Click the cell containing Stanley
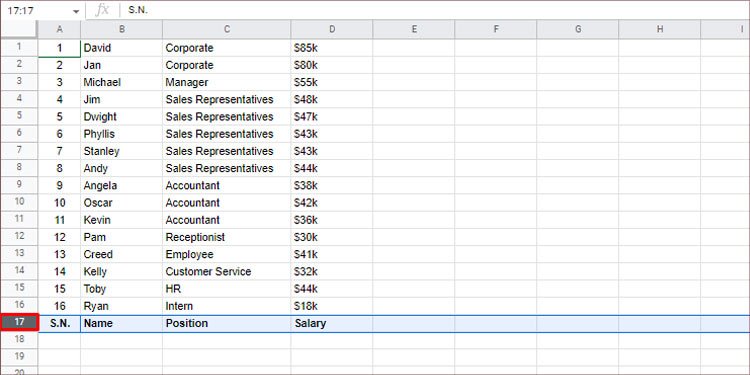The width and height of the screenshot is (750, 375). point(121,151)
